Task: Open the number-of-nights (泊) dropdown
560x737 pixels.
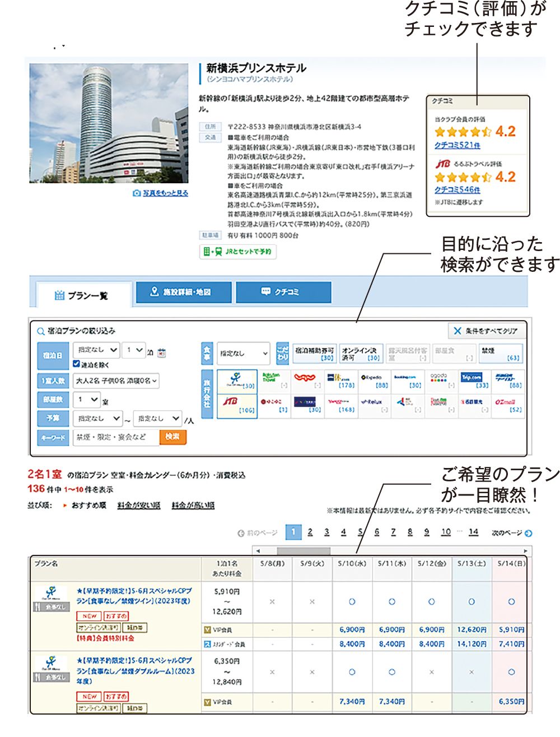Action: (x=134, y=350)
